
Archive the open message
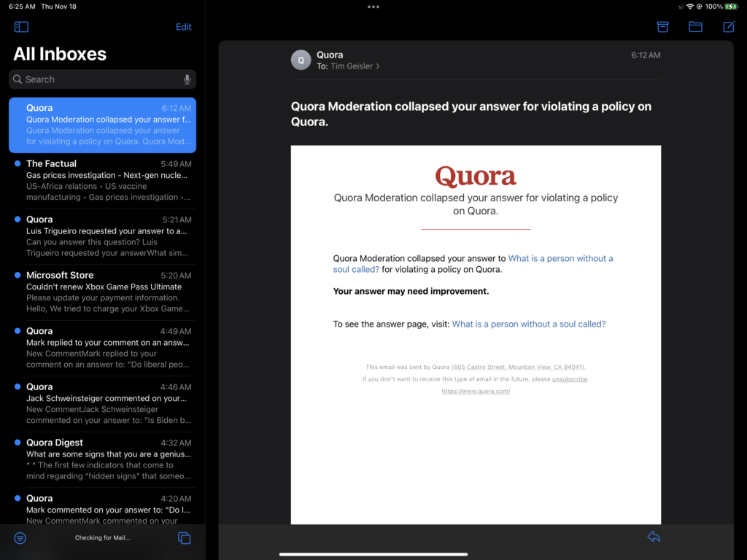[662, 27]
